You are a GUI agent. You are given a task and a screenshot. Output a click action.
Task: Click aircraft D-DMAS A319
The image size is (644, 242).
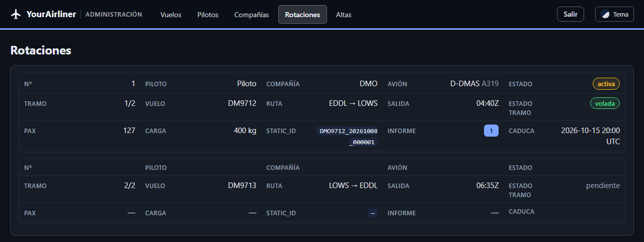tap(474, 84)
